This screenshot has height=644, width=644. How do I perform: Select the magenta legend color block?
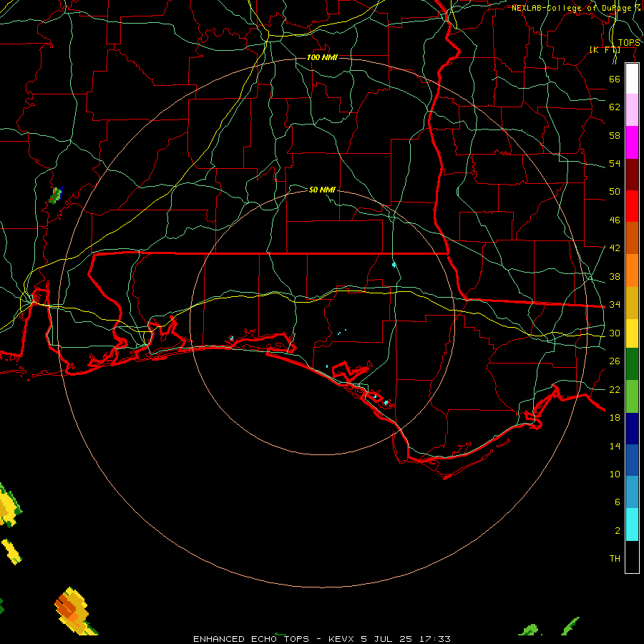pos(632,142)
